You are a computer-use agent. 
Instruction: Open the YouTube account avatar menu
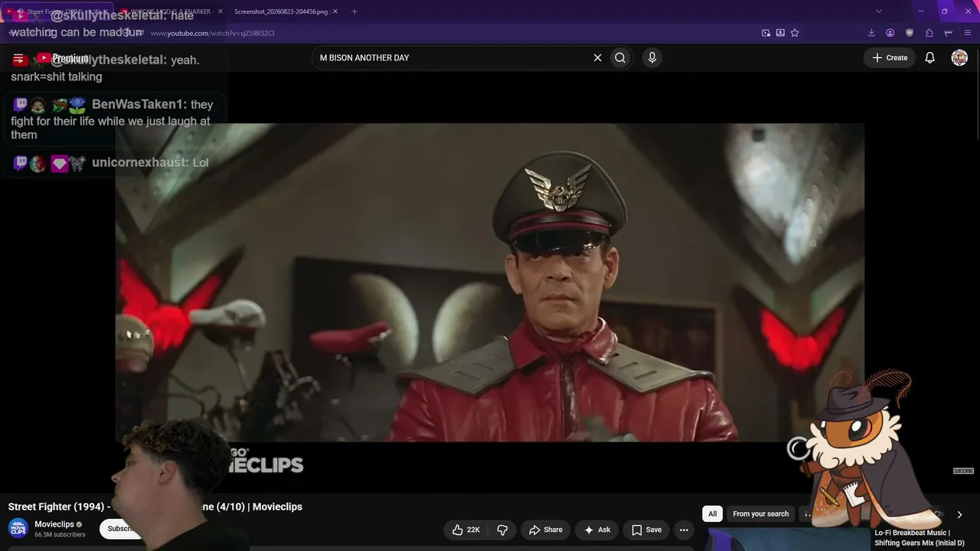(959, 57)
